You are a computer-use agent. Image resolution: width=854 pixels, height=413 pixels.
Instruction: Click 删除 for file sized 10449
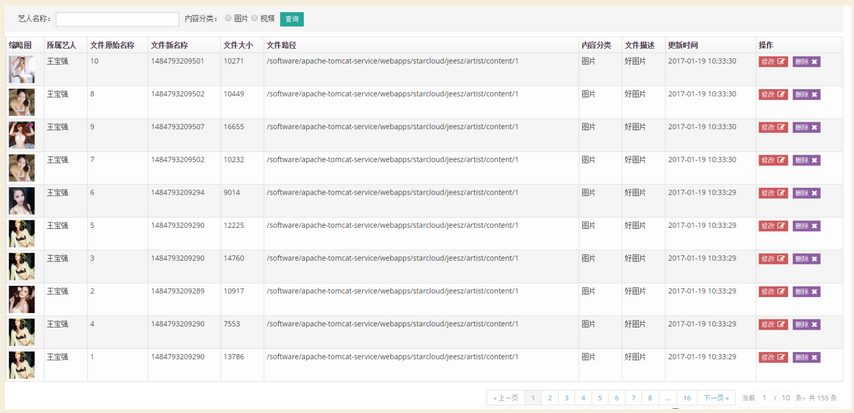tap(807, 94)
